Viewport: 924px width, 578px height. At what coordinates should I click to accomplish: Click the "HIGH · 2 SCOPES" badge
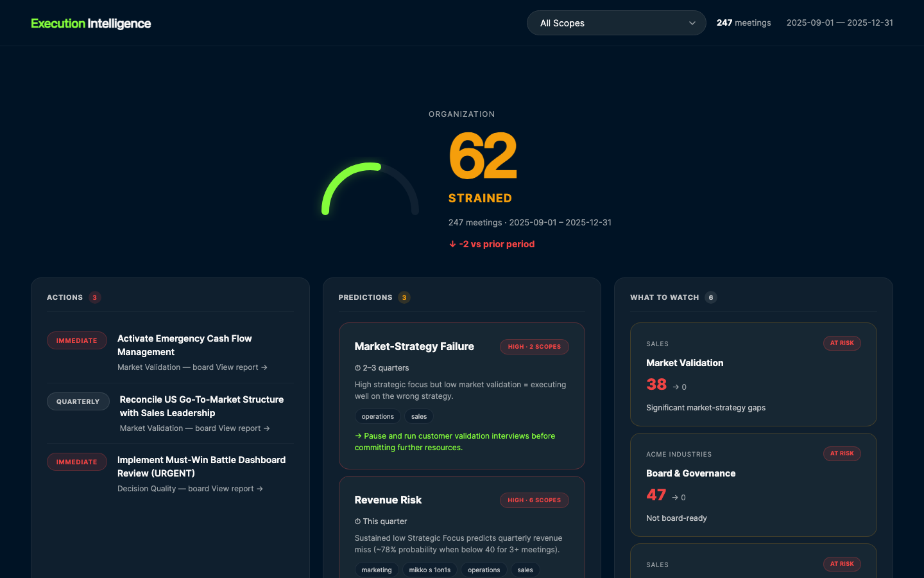[x=535, y=346]
